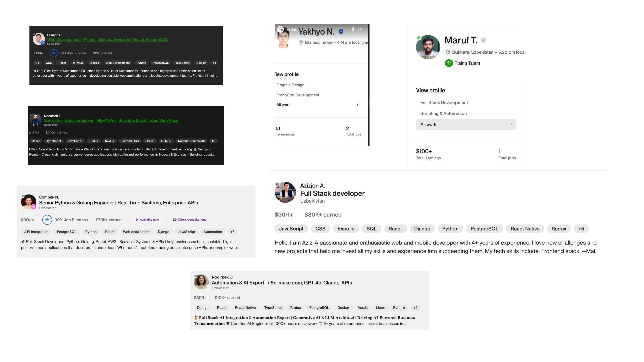Screen dimensions: 644x362
Task: Click Olimbek's 100% Job Success crown icon
Action: click(x=47, y=220)
